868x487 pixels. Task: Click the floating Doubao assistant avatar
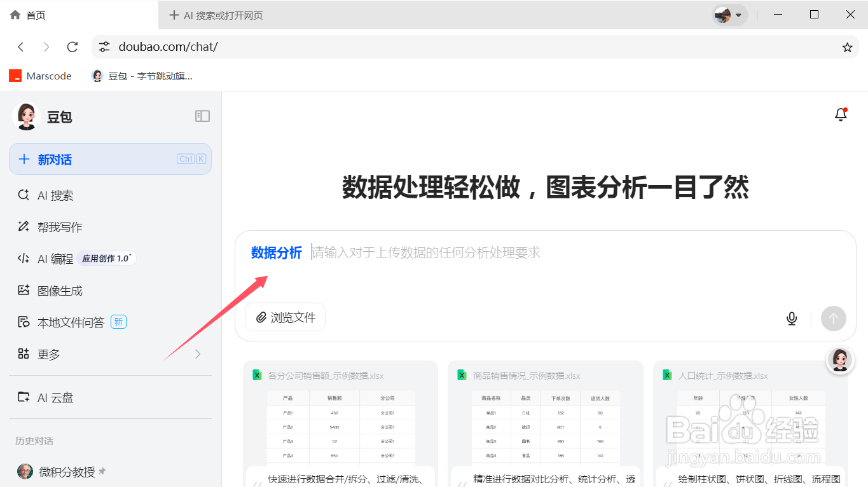point(839,360)
